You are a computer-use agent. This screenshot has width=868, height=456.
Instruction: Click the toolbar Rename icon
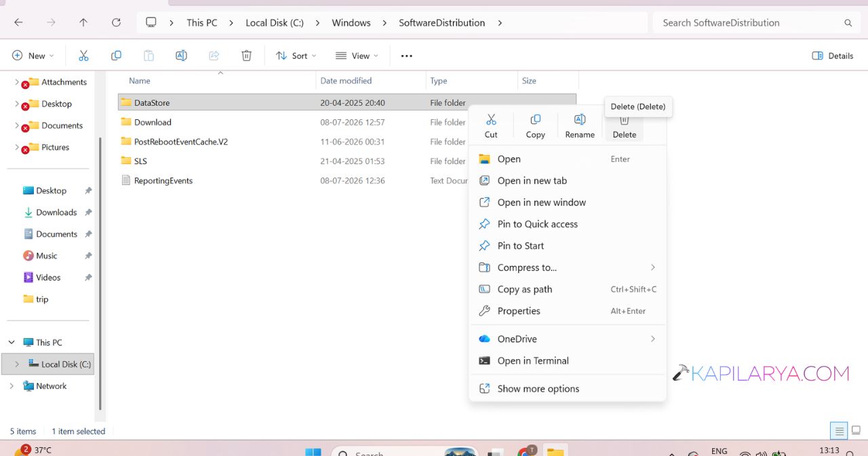(x=181, y=56)
